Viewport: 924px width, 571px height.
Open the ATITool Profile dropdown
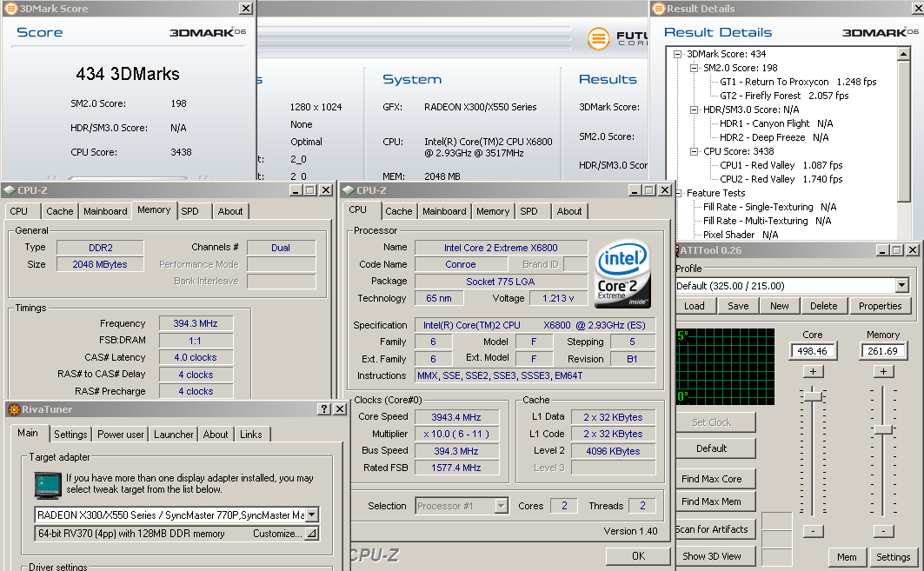901,286
